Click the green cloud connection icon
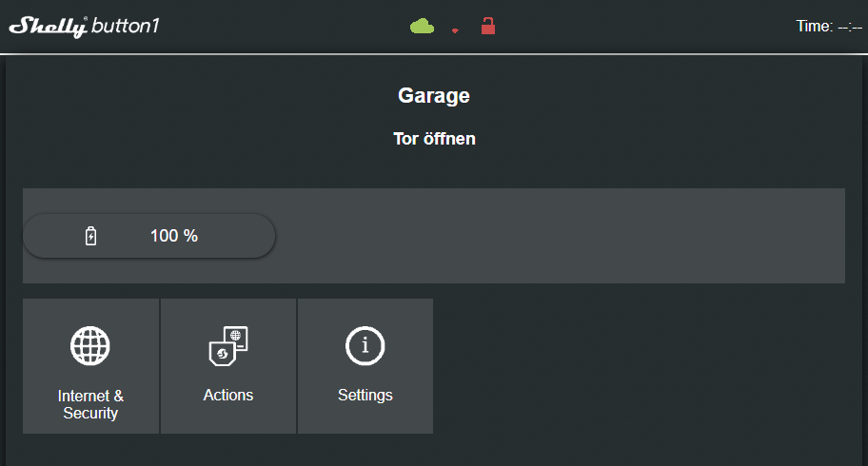The width and height of the screenshot is (868, 466). 422,27
